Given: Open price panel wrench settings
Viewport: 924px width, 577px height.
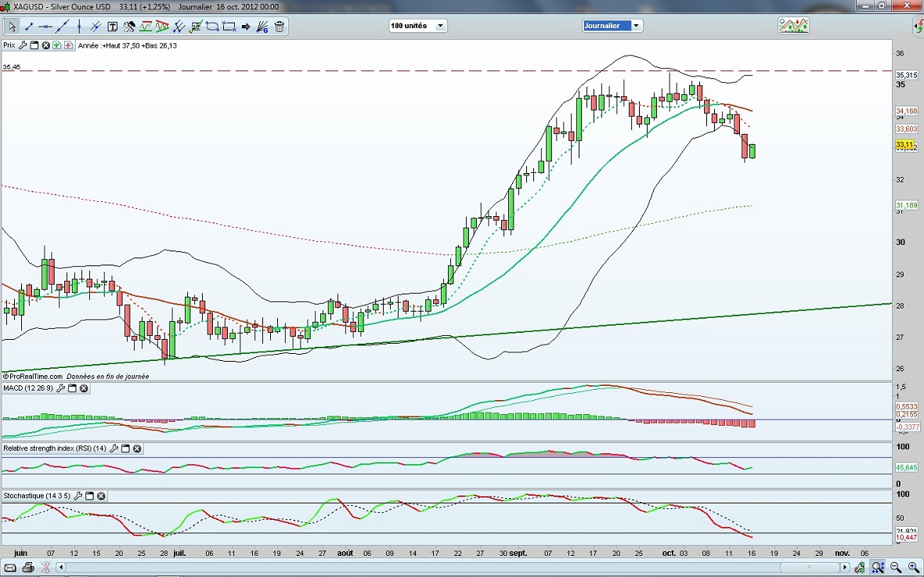Looking at the screenshot, I should click(x=23, y=45).
